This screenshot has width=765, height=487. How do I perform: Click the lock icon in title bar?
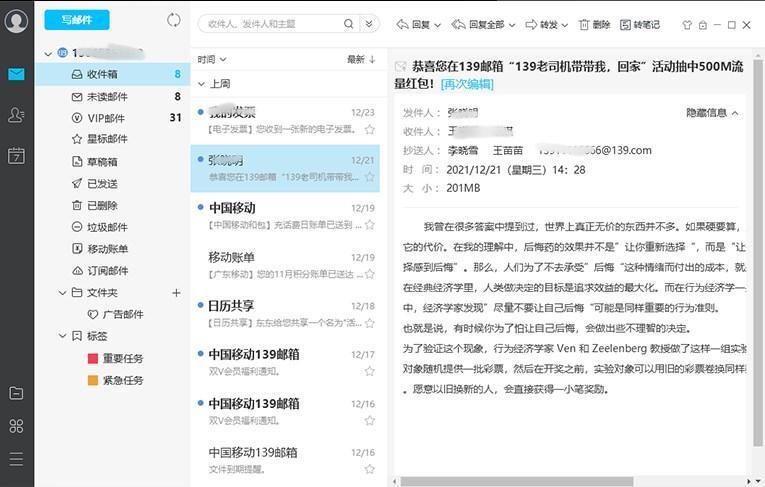point(703,25)
